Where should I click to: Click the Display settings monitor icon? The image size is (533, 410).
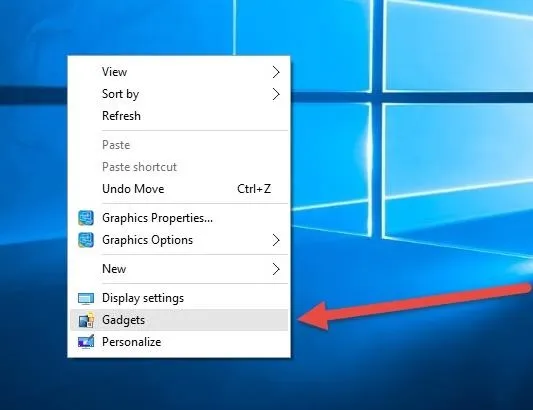coord(86,298)
